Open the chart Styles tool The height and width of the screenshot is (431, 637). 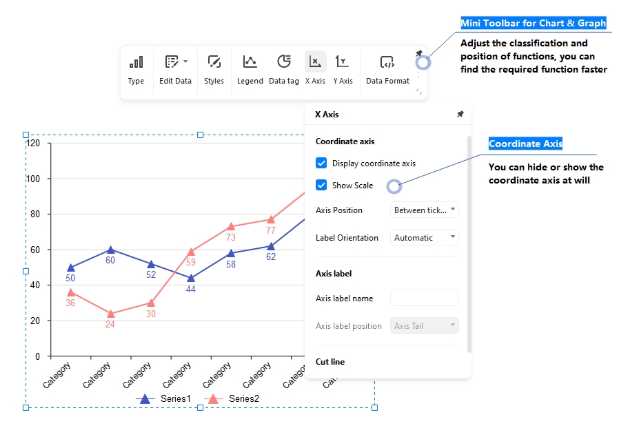(214, 69)
